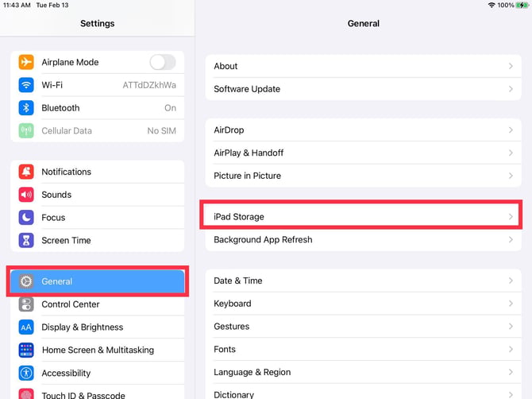
Task: Tap Cellular Data No SIM status
Action: pyautogui.click(x=161, y=130)
